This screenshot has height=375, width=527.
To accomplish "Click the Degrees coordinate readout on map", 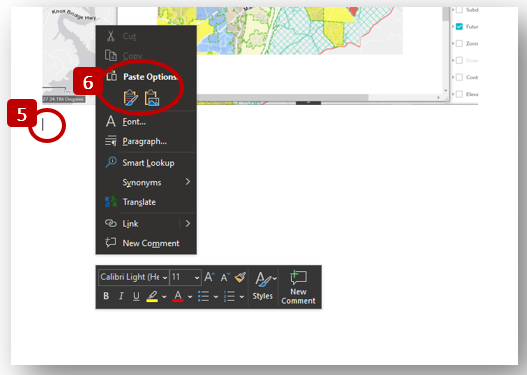I will coord(63,99).
